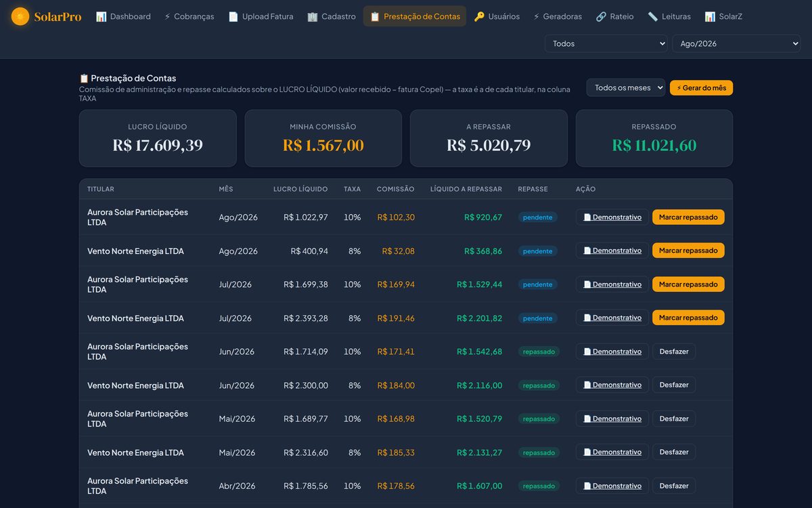Click the Dashboard chart icon in navbar
Screen dimensions: 812x508
coord(101,16)
